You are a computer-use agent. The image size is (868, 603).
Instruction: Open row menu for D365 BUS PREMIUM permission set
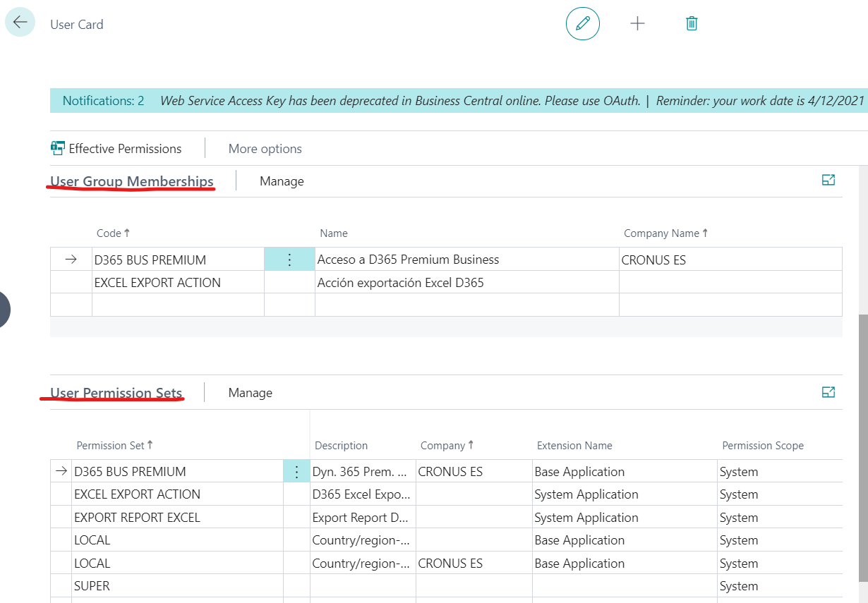click(296, 472)
